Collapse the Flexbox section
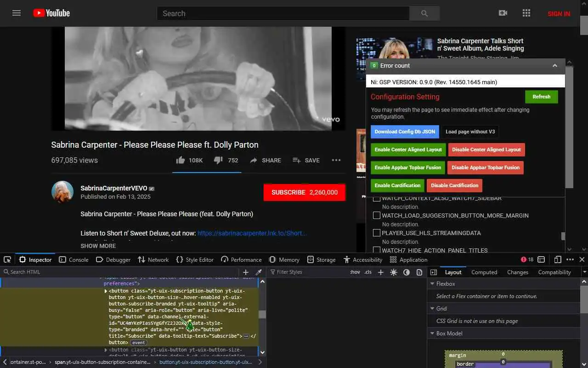Viewport: 588px width, 368px height. click(432, 284)
